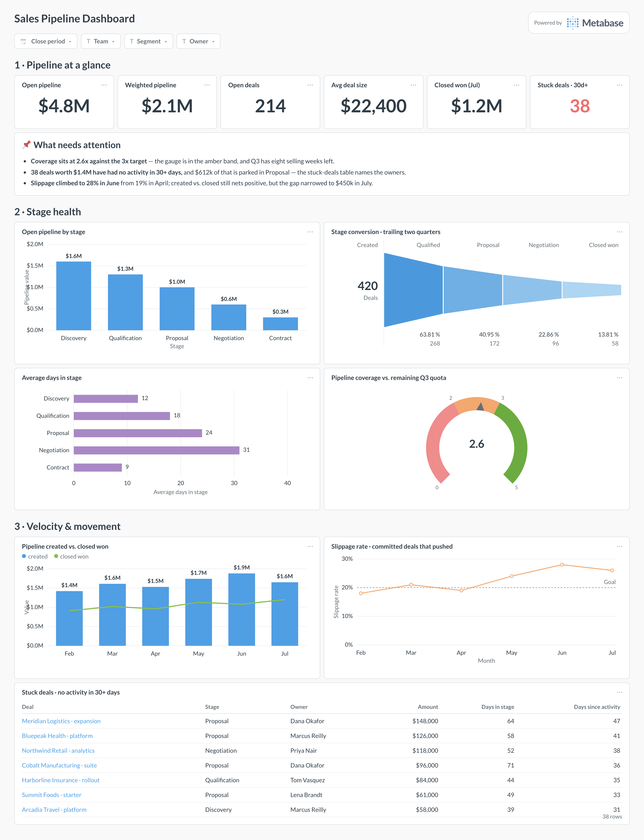Open Harborline Insurance · rollout deal link
The image size is (644, 840).
(61, 780)
